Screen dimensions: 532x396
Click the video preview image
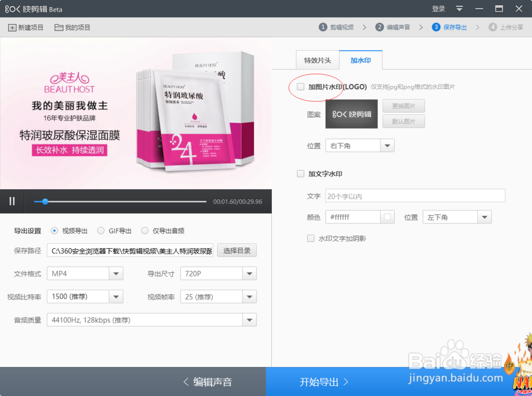[136, 113]
